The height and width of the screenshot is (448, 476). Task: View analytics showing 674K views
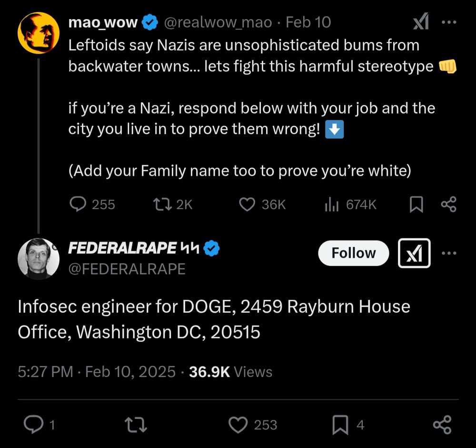point(332,204)
